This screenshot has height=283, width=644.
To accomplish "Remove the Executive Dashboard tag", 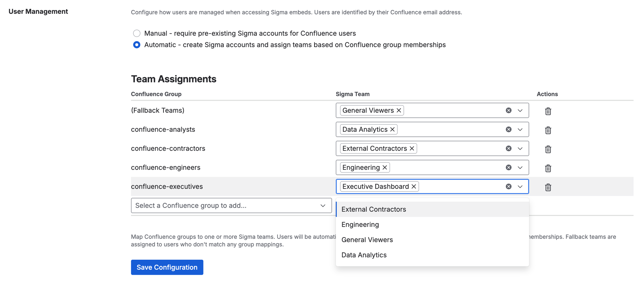I will [x=414, y=186].
